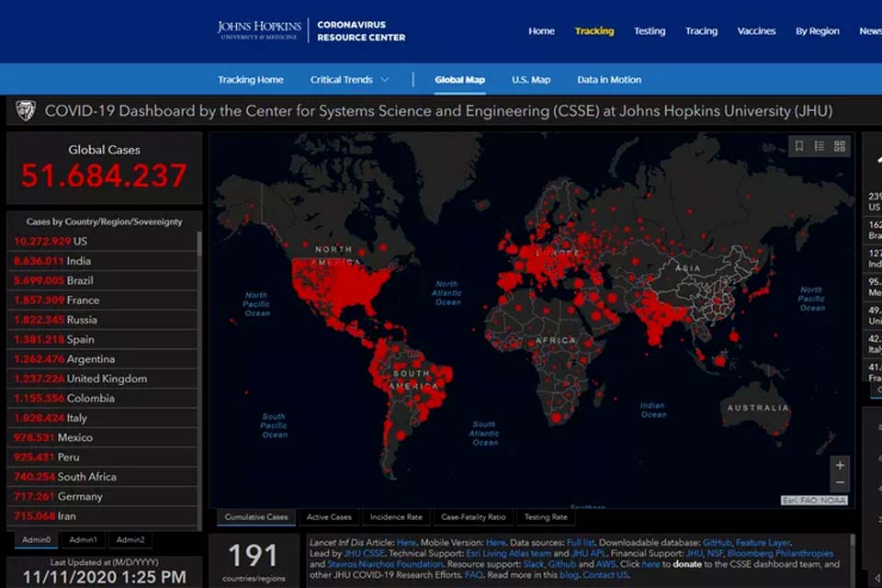Select the Incidence Rate tab
Viewport: 882px width, 588px height.
click(396, 517)
